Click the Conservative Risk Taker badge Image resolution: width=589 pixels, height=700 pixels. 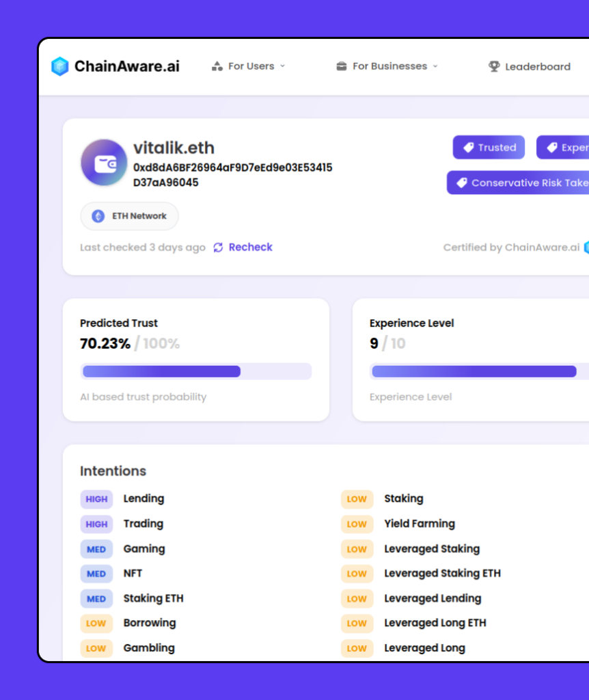point(518,183)
